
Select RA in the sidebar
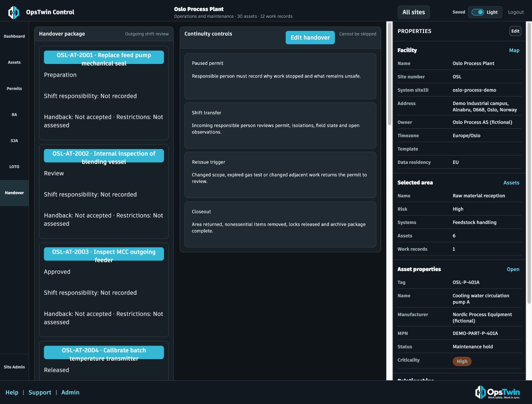tap(14, 115)
